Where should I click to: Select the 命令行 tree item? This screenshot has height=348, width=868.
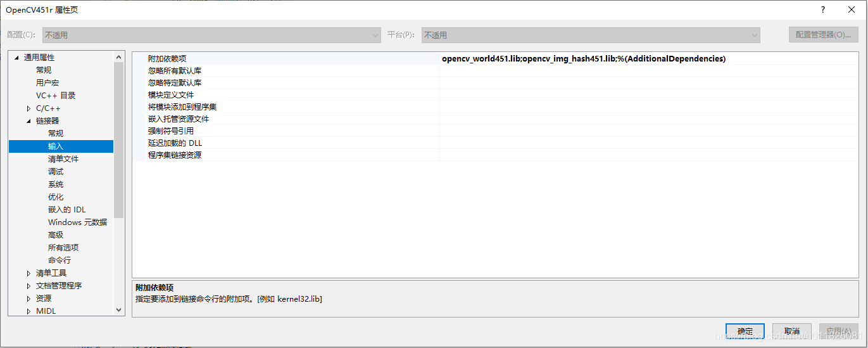coord(60,261)
